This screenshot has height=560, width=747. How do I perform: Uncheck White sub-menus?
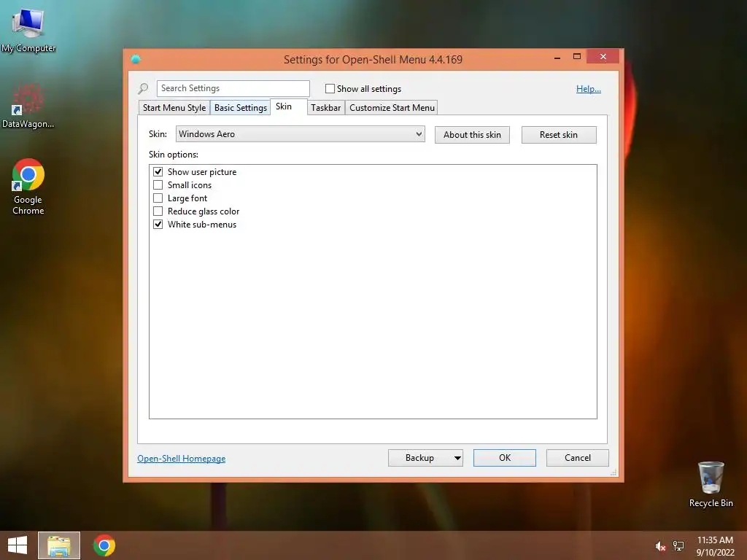[158, 225]
